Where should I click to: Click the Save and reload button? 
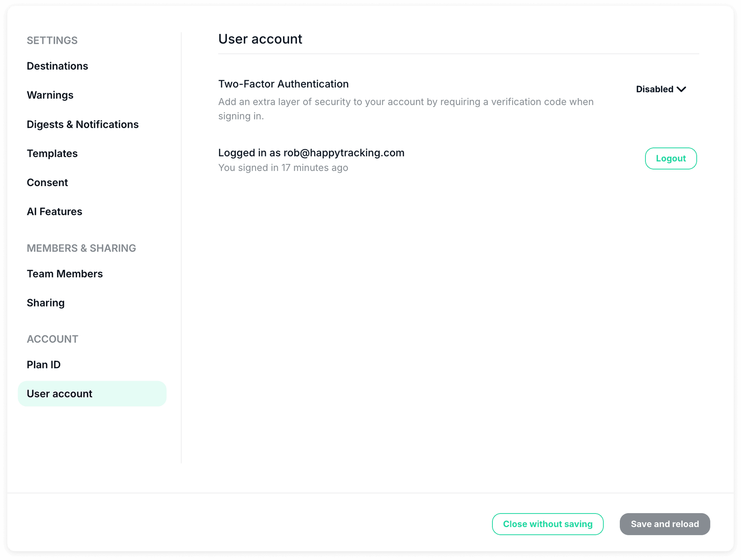[x=664, y=524]
